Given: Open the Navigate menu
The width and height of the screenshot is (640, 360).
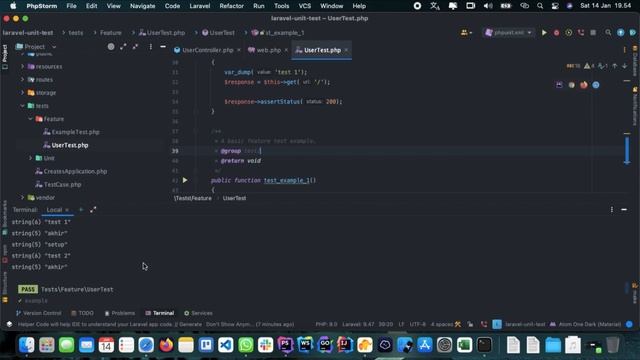Looking at the screenshot, I should click(142, 6).
